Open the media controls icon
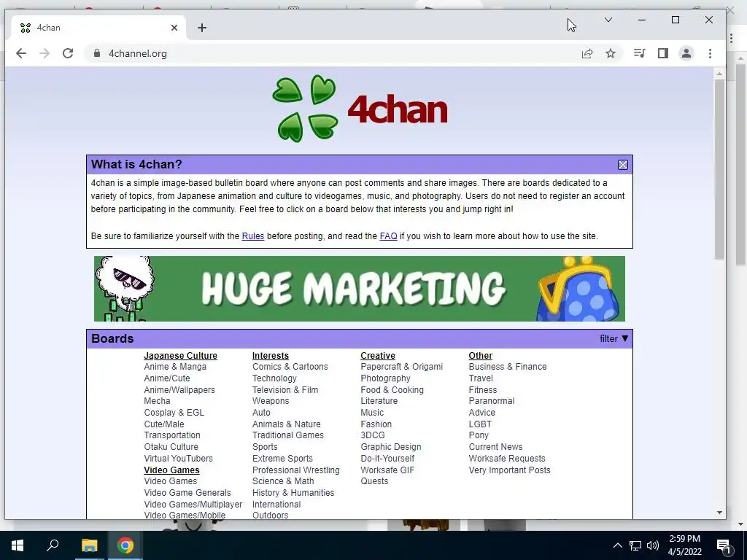 [639, 53]
